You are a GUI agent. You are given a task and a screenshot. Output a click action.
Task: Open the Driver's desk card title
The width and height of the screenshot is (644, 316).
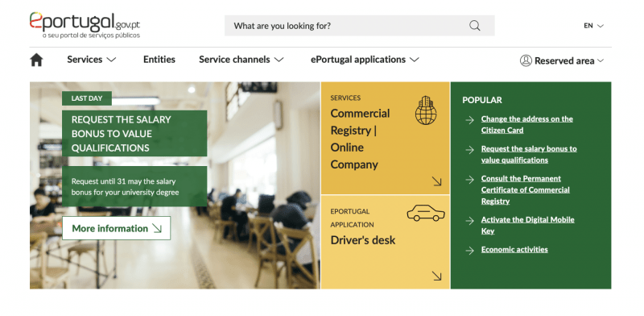[363, 240]
